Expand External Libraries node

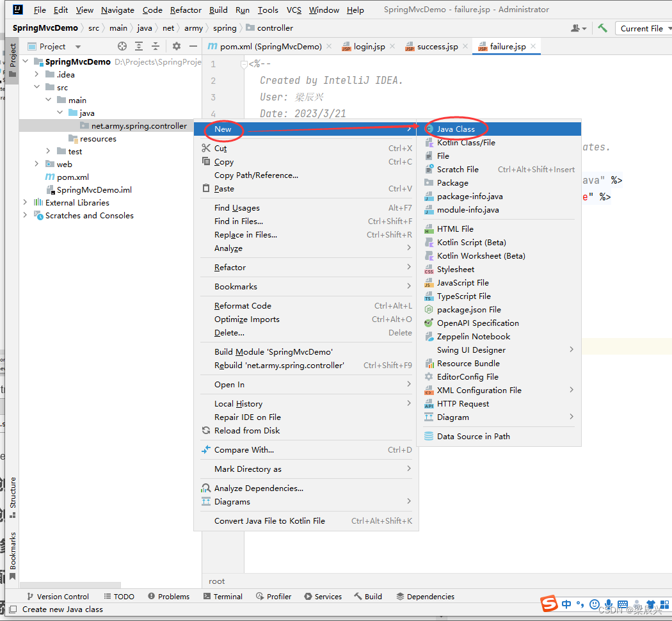[26, 202]
